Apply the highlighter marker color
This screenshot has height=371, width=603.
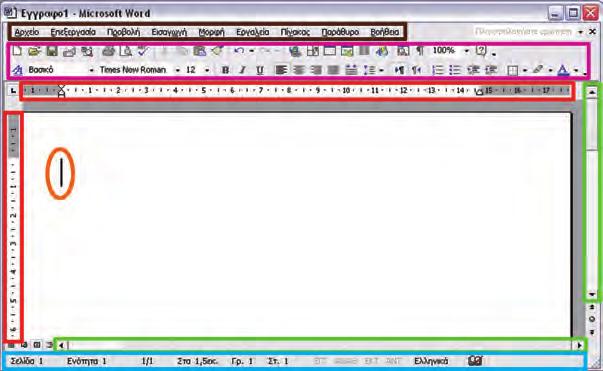coord(538,70)
